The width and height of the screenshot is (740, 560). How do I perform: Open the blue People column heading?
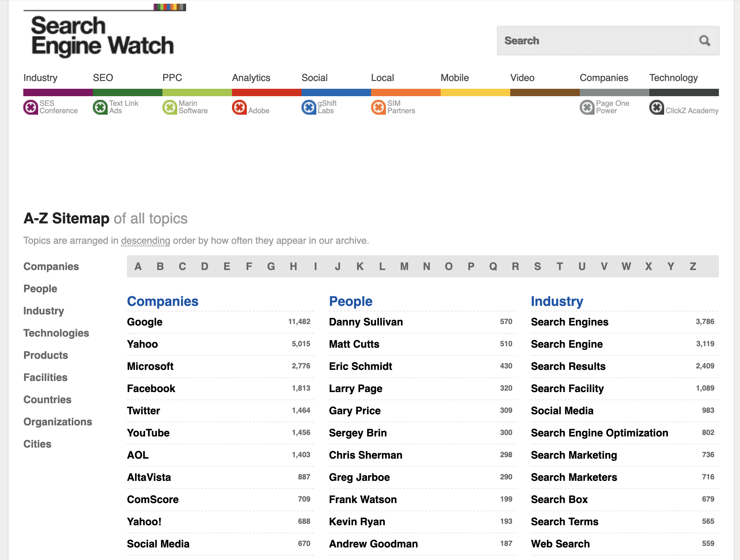(x=351, y=301)
